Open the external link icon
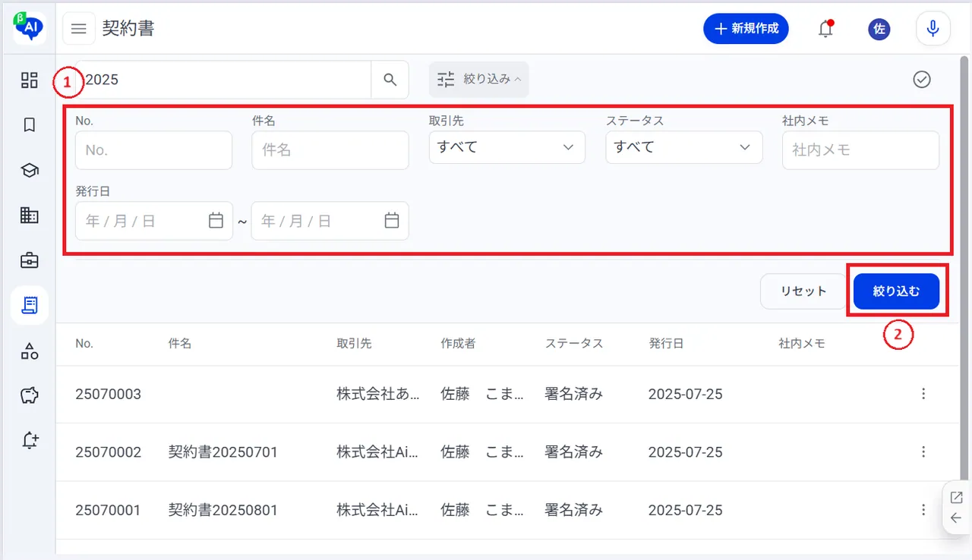This screenshot has width=972, height=560. coord(956,498)
